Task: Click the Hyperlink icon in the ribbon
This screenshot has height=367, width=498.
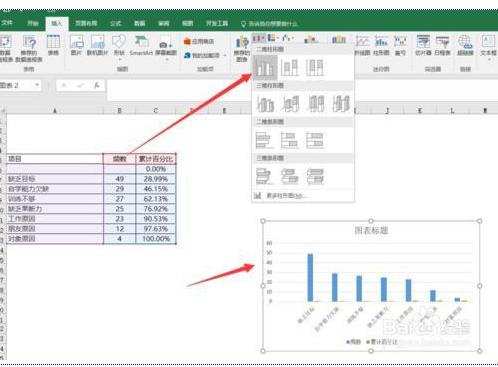Action: click(465, 46)
